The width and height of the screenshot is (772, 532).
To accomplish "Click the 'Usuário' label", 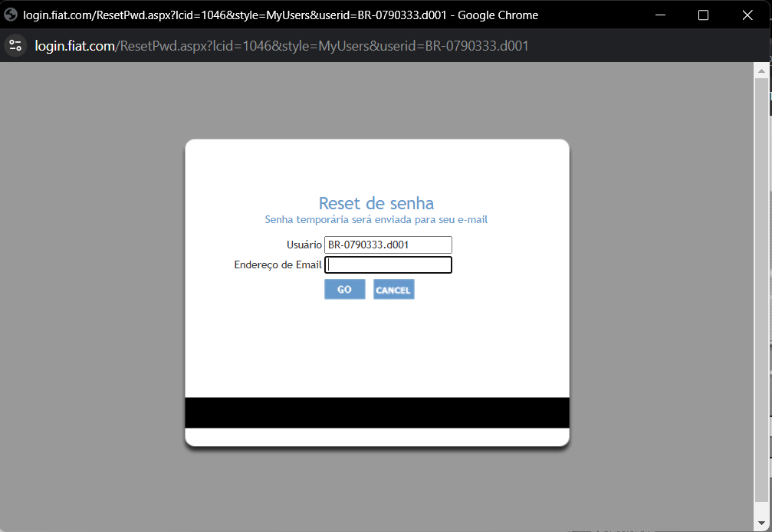I will click(304, 245).
